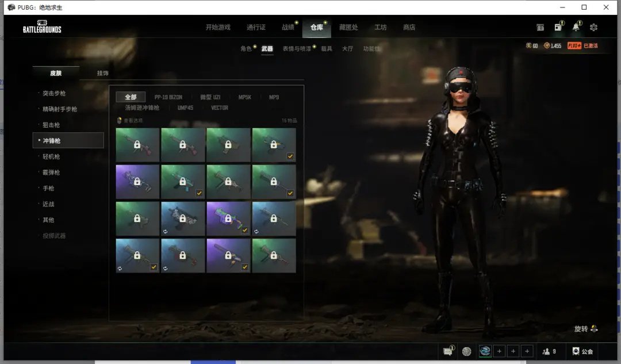621x364 pixels.
Task: Open the 大厅 sub-tab
Action: point(348,49)
